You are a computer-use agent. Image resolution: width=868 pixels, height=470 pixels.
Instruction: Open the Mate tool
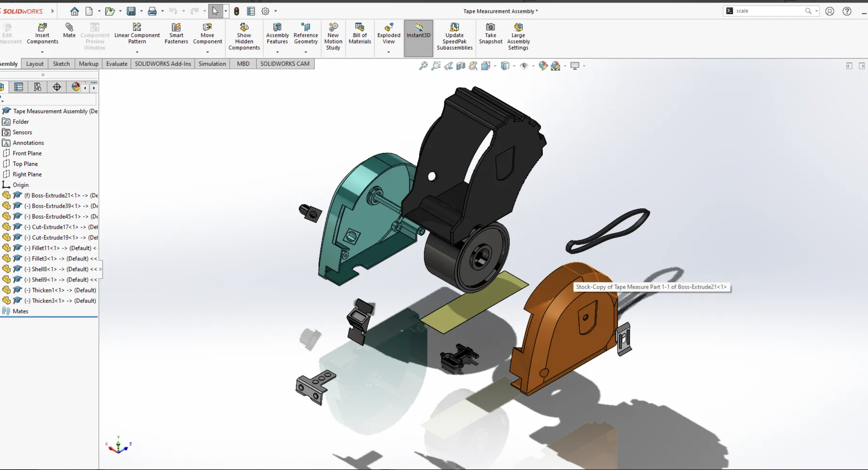pos(69,31)
